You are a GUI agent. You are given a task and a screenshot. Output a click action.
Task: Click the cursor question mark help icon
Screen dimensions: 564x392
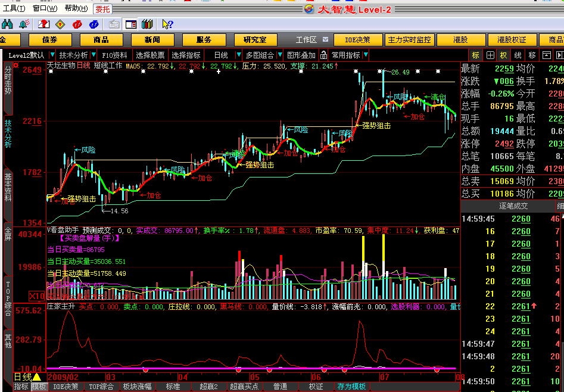coord(167,24)
